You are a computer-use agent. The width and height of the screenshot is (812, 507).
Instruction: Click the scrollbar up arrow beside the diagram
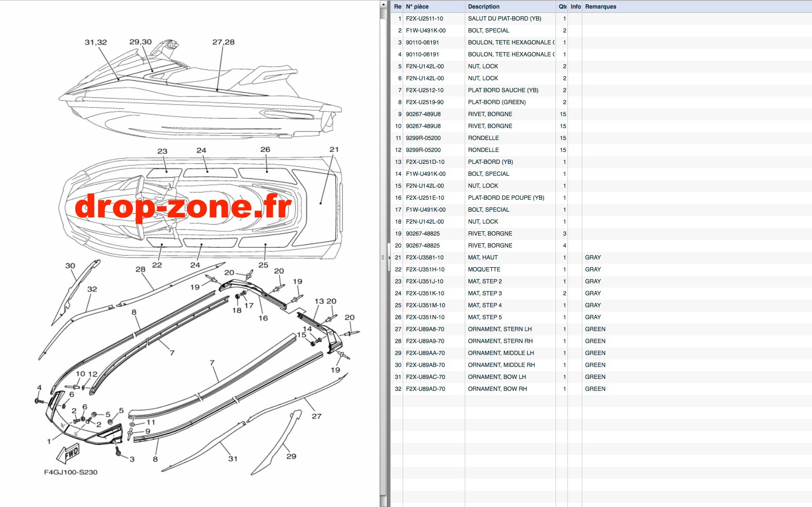click(383, 4)
